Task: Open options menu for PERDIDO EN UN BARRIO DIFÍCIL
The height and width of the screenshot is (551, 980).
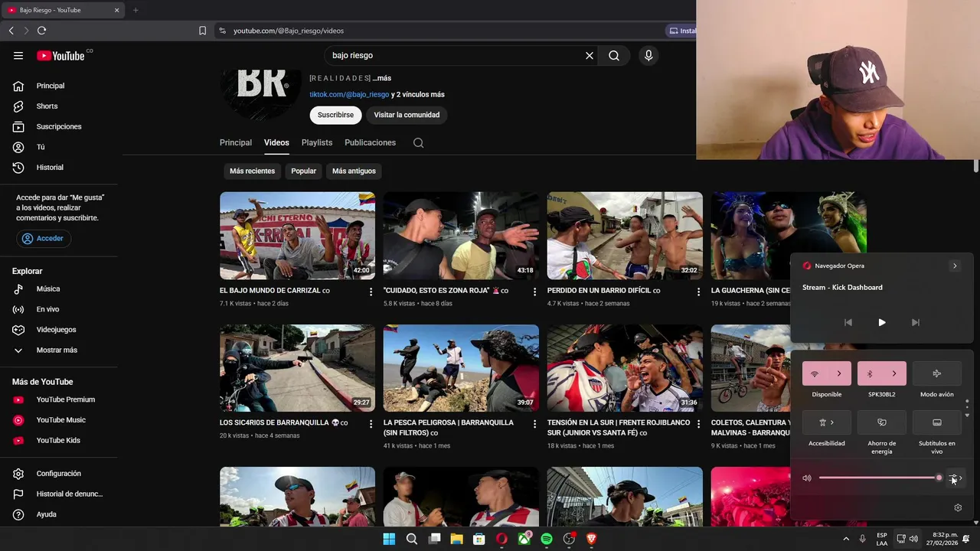Action: 698,292
